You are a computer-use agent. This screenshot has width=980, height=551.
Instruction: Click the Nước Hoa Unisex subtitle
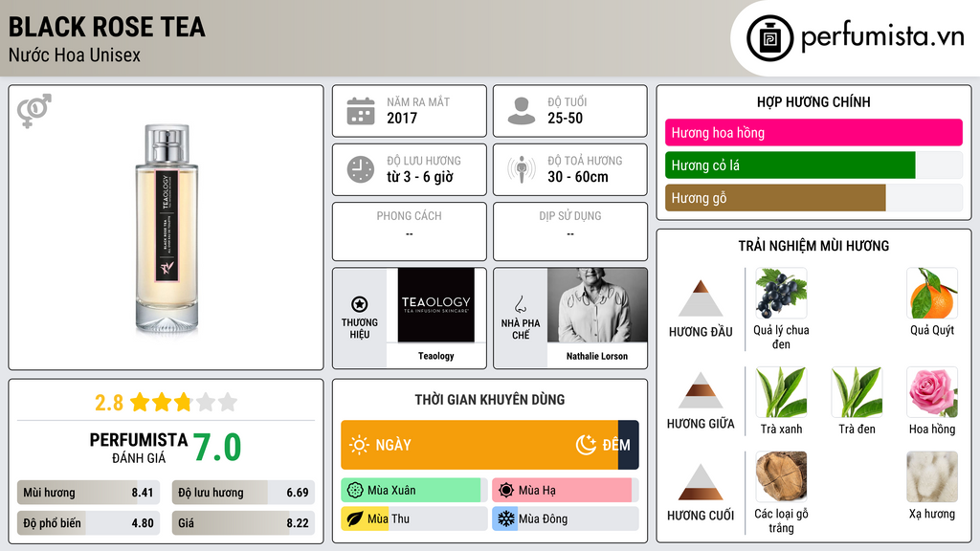pos(75,55)
